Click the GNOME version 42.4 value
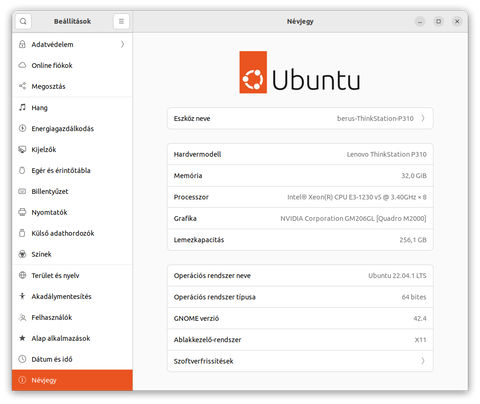The width and height of the screenshot is (480, 404). (x=420, y=318)
